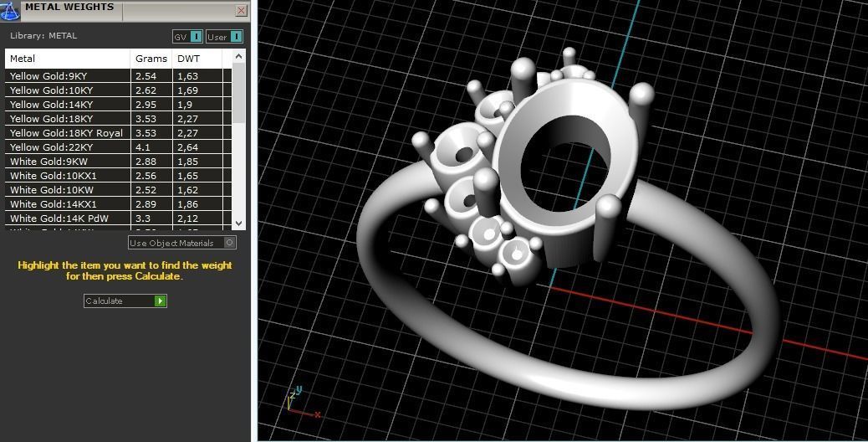Select the Yellow Gold:9KY row
Viewport: 868px width, 442px height.
(x=119, y=76)
